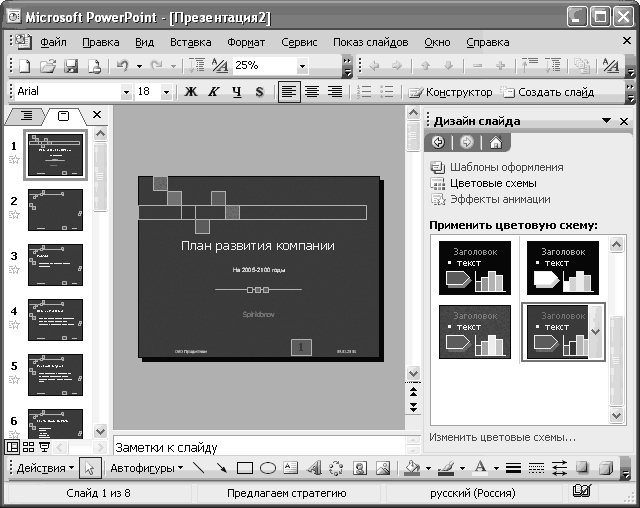Open the Файл menu
The width and height of the screenshot is (640, 508).
pos(53,42)
